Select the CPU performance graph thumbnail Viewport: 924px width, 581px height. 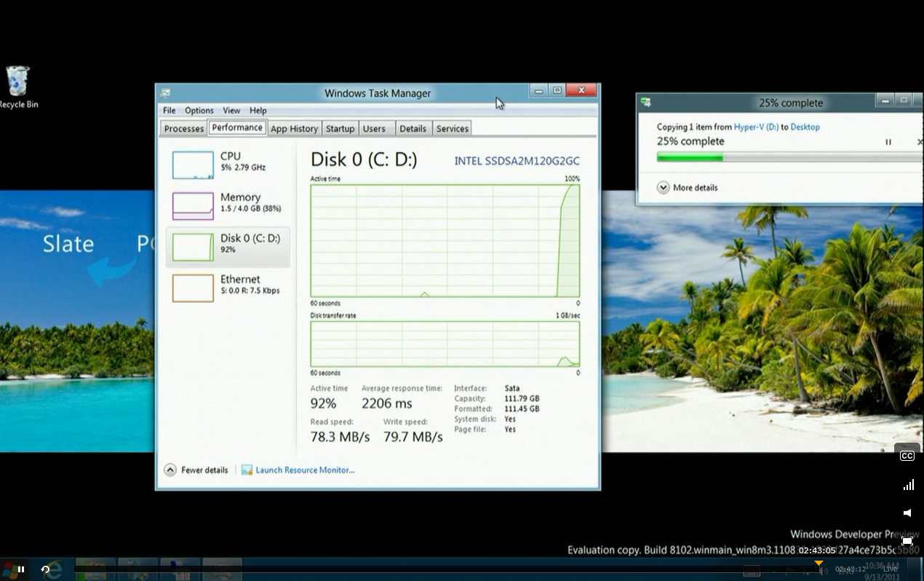pyautogui.click(x=193, y=165)
